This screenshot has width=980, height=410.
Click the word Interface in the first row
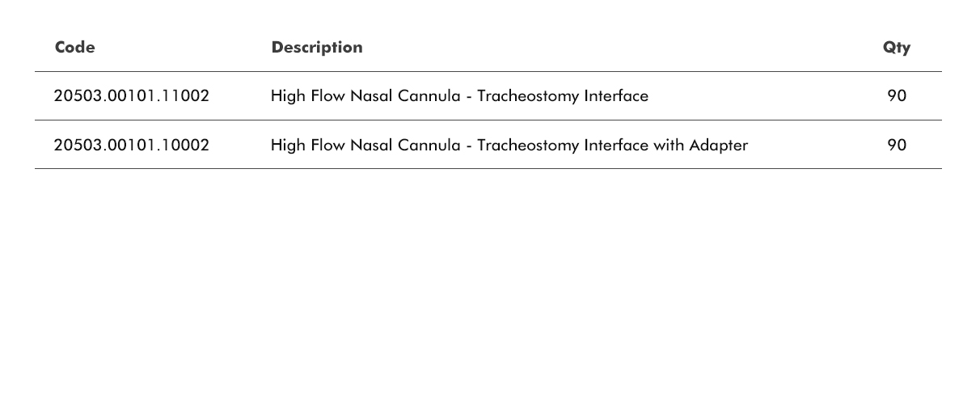click(x=616, y=96)
